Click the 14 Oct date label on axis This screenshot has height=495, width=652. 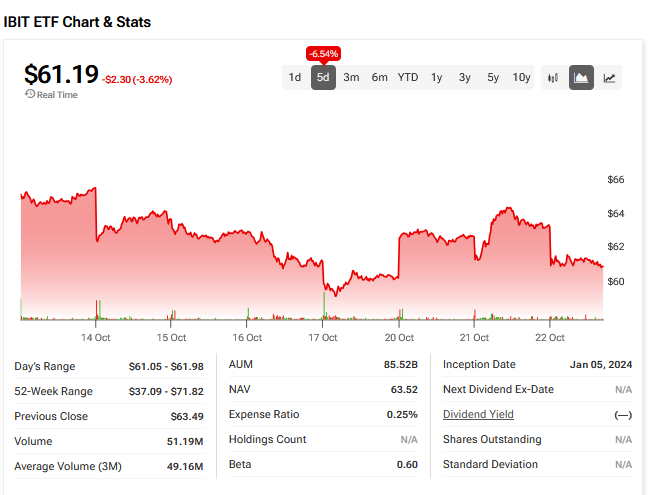(x=96, y=338)
